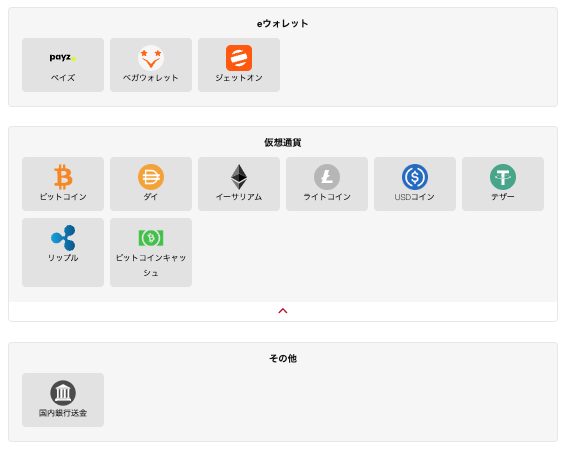The width and height of the screenshot is (567, 452).
Task: Choose the Tether logo icon
Action: 503,177
